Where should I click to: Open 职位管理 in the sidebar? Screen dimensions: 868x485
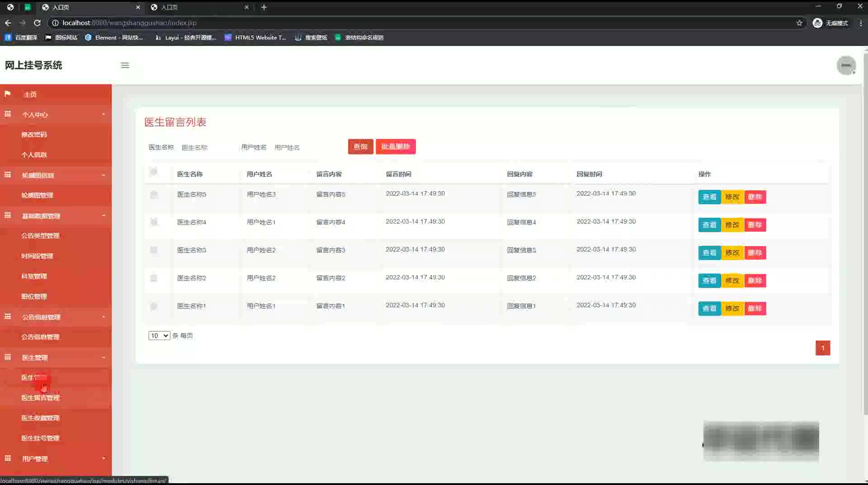pyautogui.click(x=34, y=296)
